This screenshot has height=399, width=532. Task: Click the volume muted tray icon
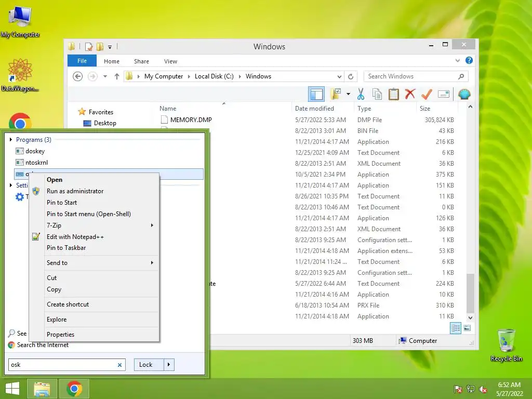pyautogui.click(x=483, y=389)
